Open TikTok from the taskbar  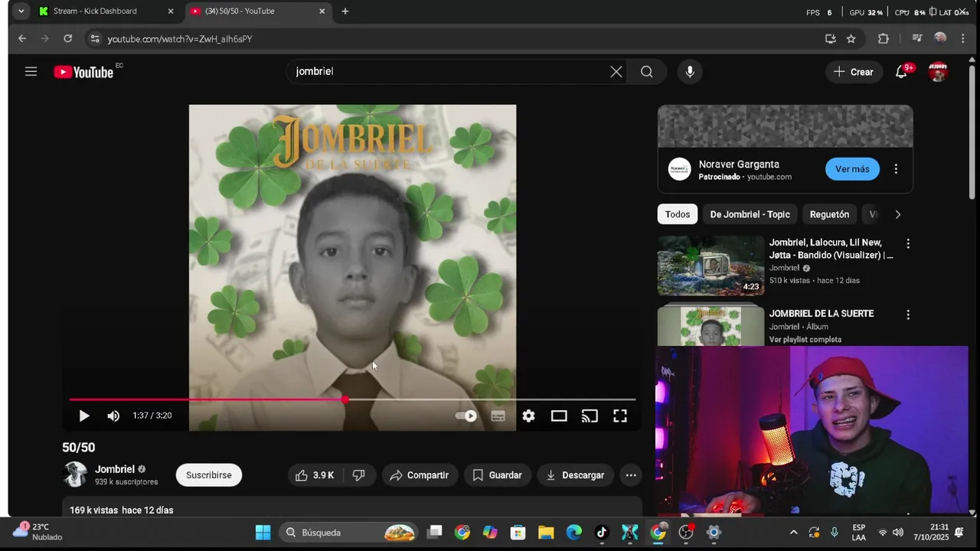pos(602,533)
